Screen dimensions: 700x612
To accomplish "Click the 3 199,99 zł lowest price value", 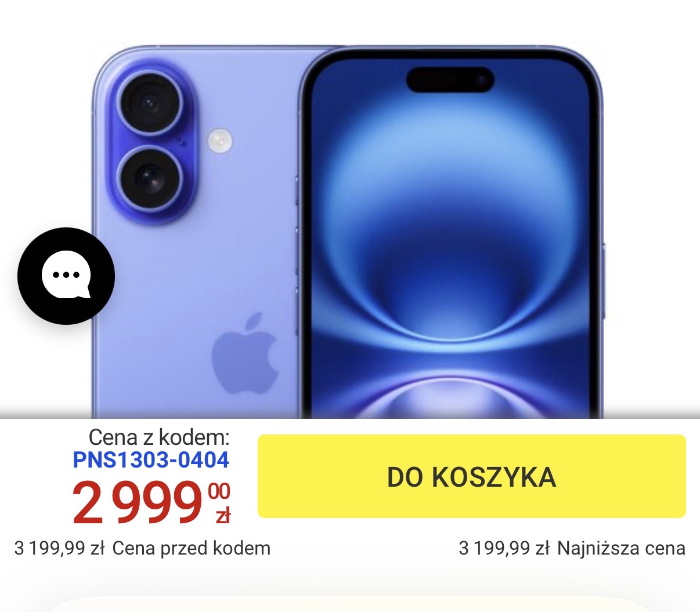I will pos(504,548).
